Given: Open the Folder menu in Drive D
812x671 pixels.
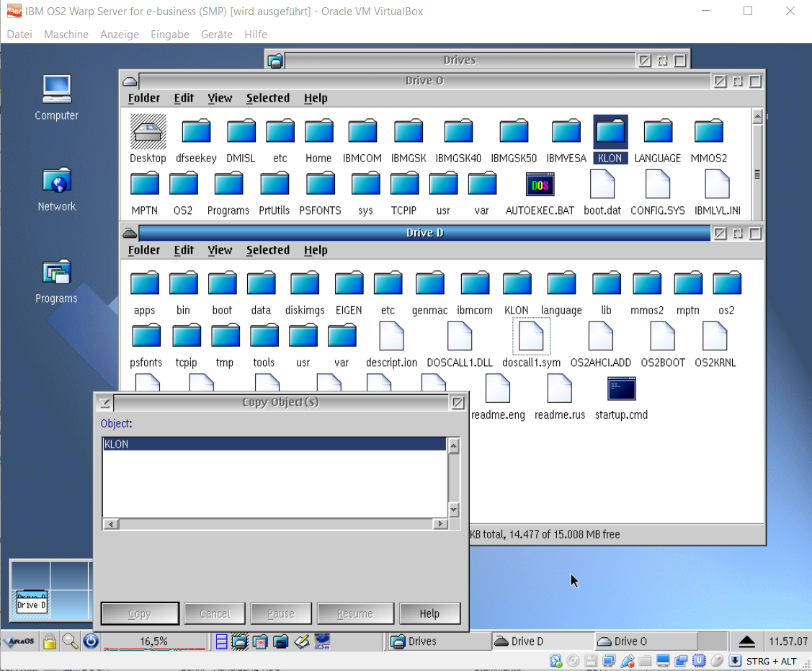Looking at the screenshot, I should (144, 250).
